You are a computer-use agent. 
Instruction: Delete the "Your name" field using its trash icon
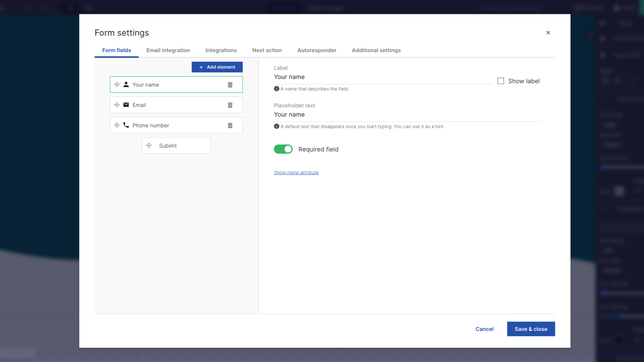[230, 84]
